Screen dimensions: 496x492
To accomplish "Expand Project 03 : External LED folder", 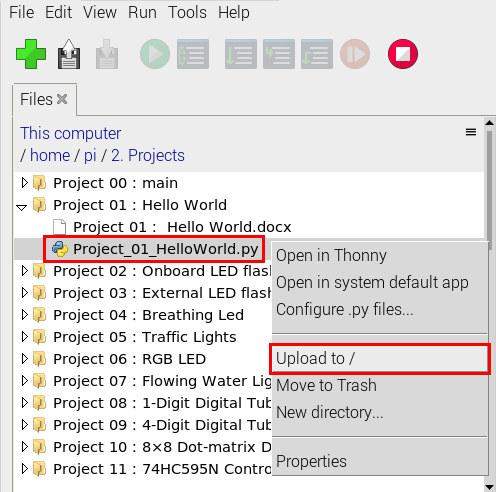I will pos(24,293).
